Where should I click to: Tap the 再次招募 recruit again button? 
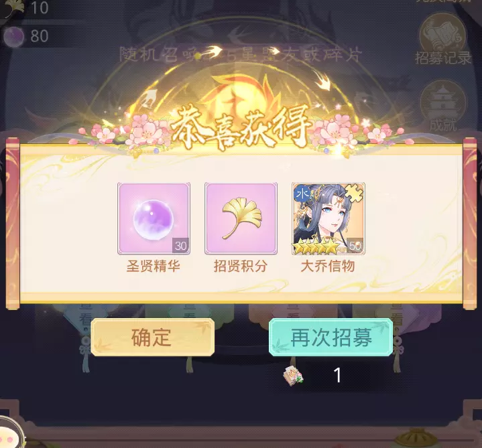click(330, 337)
